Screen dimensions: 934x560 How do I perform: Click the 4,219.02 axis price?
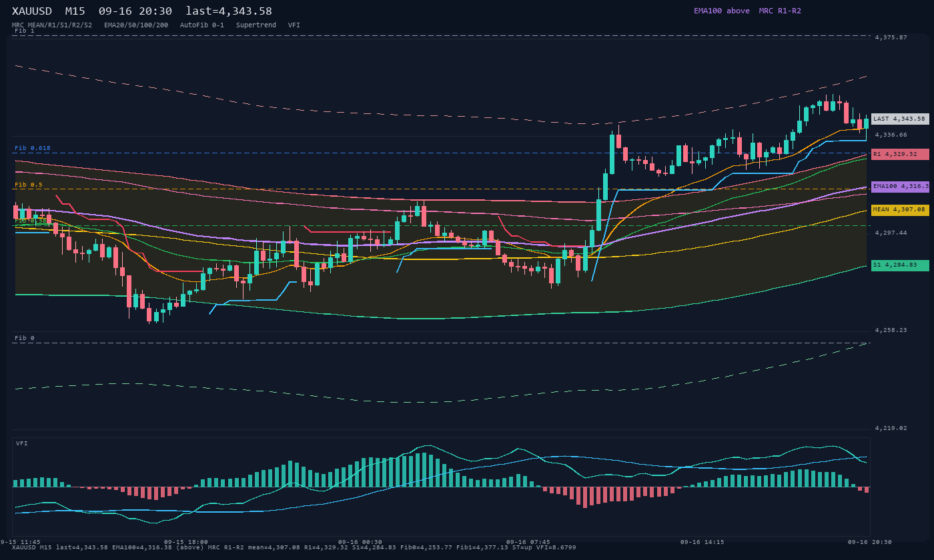(891, 428)
